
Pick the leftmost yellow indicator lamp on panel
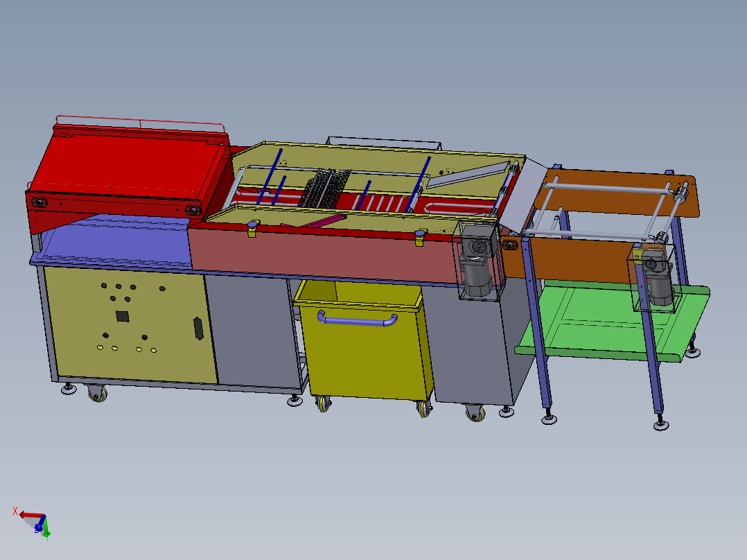click(100, 347)
